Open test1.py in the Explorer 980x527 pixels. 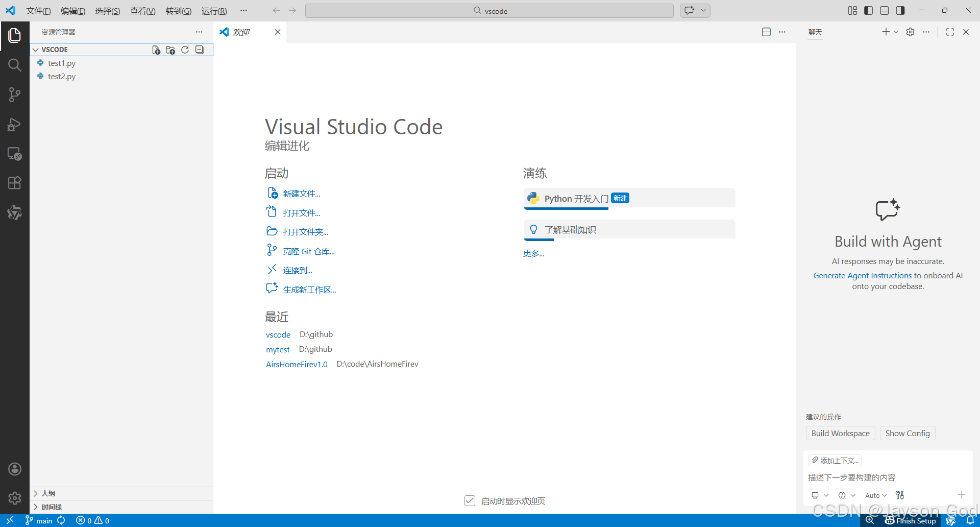pyautogui.click(x=121, y=63)
